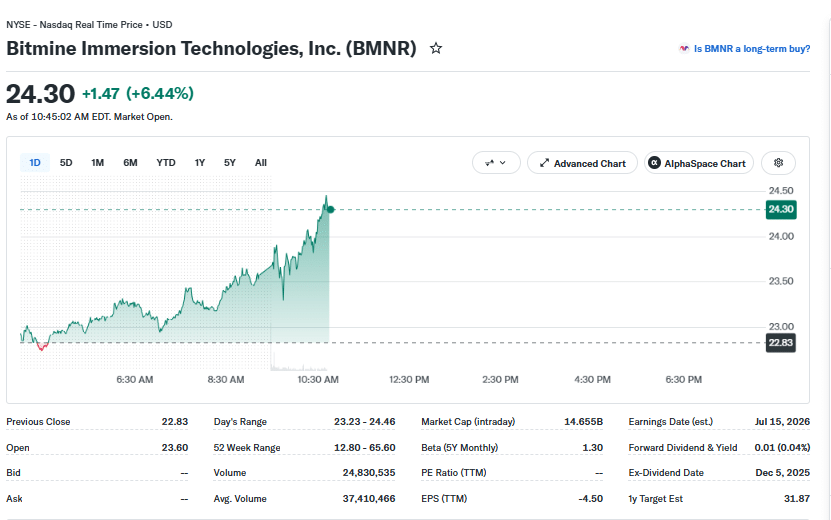Click Beta (5Y Monthly) label
Image resolution: width=831 pixels, height=520 pixels.
coord(459,447)
